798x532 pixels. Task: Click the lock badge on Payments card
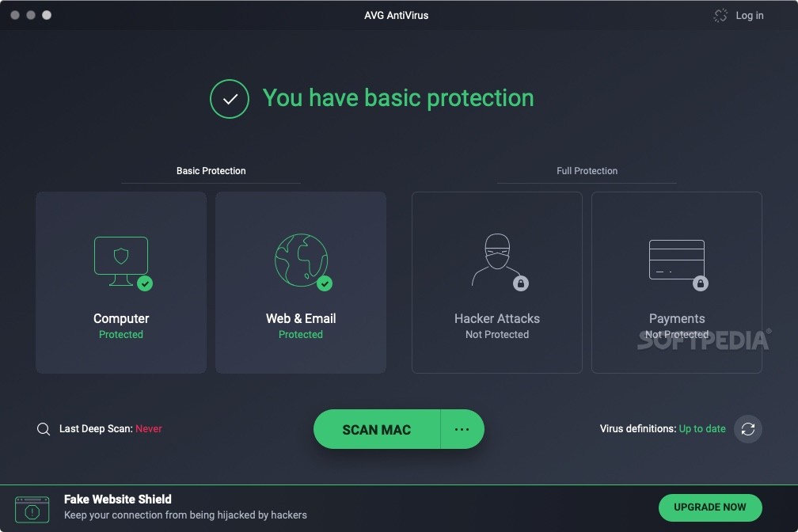tap(701, 283)
